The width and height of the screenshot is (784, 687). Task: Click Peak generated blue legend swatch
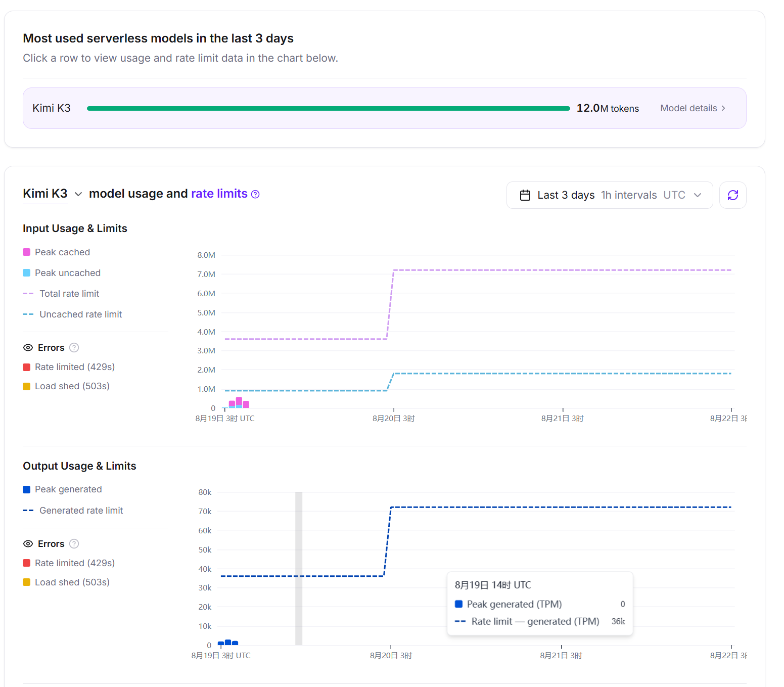click(x=27, y=489)
